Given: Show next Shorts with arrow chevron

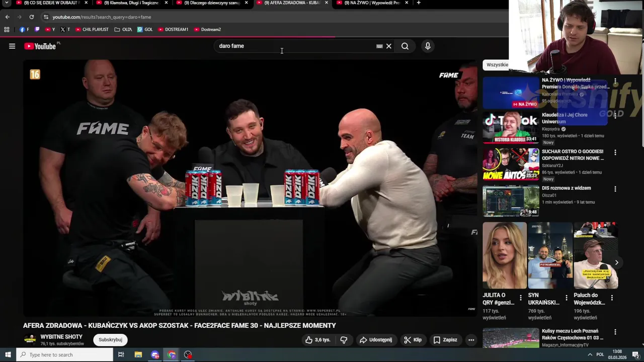Looking at the screenshot, I should coord(616,262).
